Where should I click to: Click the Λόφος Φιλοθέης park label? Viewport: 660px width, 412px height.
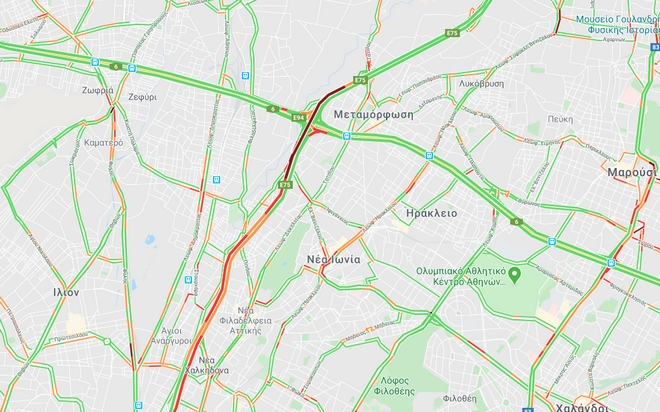[394, 386]
